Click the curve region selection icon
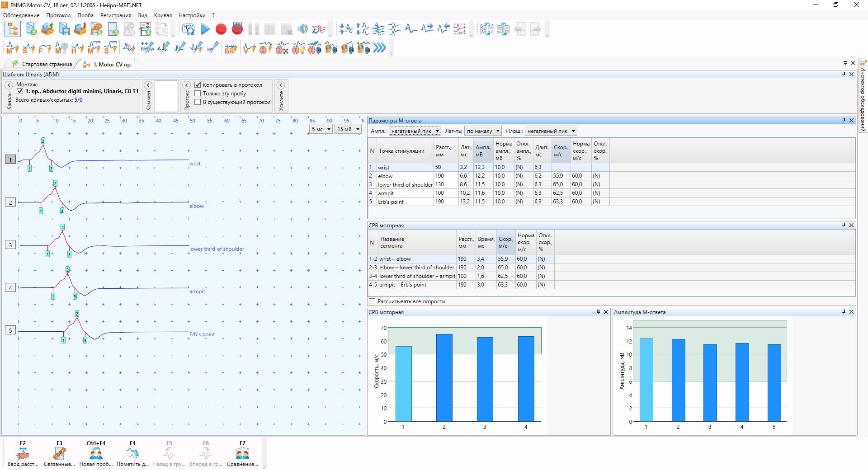This screenshot has width=868, height=470. click(460, 29)
